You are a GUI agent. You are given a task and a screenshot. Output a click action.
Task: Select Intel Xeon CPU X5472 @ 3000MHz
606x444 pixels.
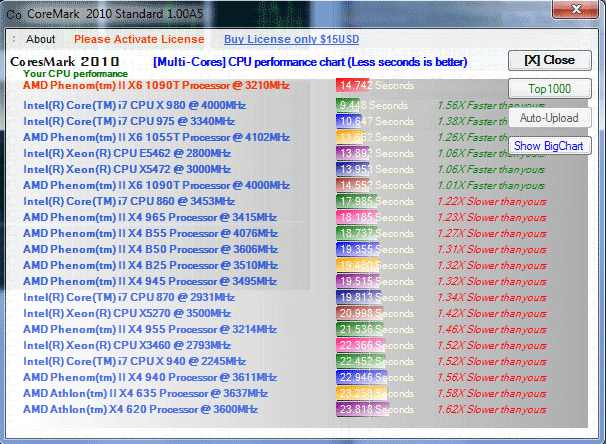pyautogui.click(x=127, y=169)
